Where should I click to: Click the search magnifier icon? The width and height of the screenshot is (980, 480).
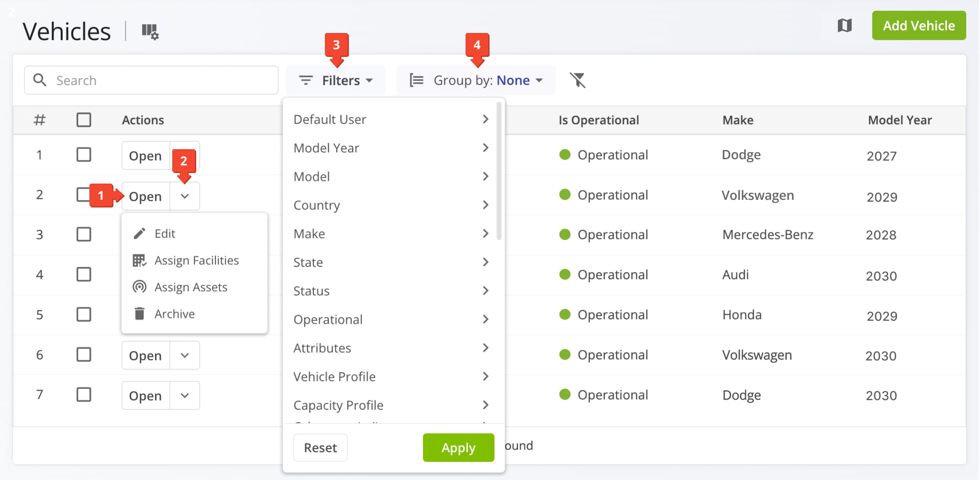tap(40, 80)
